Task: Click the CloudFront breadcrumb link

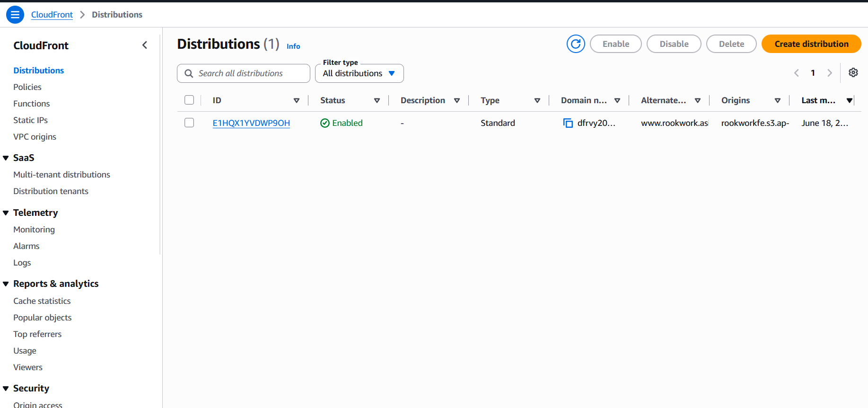Action: pos(52,15)
